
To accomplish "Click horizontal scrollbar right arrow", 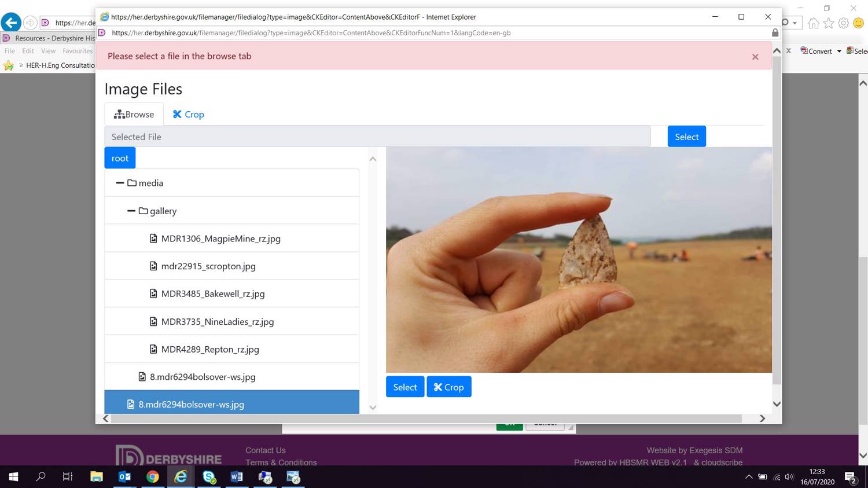I will 762,419.
